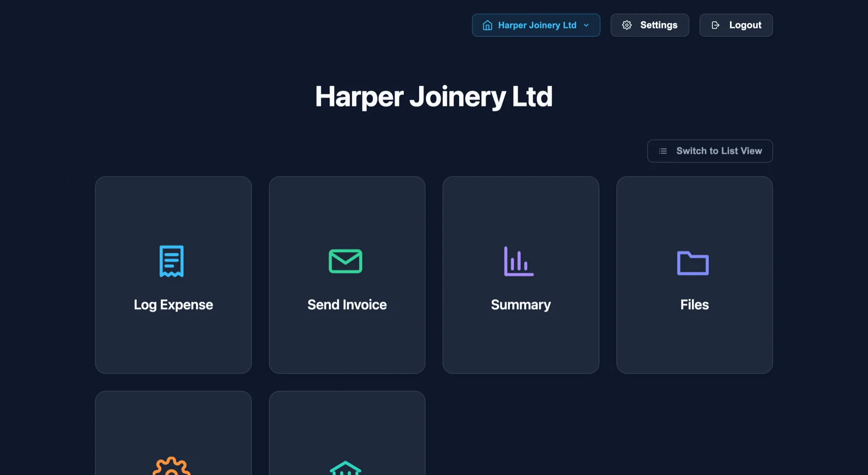This screenshot has height=475, width=868.
Task: Click the Logout button
Action: (736, 25)
